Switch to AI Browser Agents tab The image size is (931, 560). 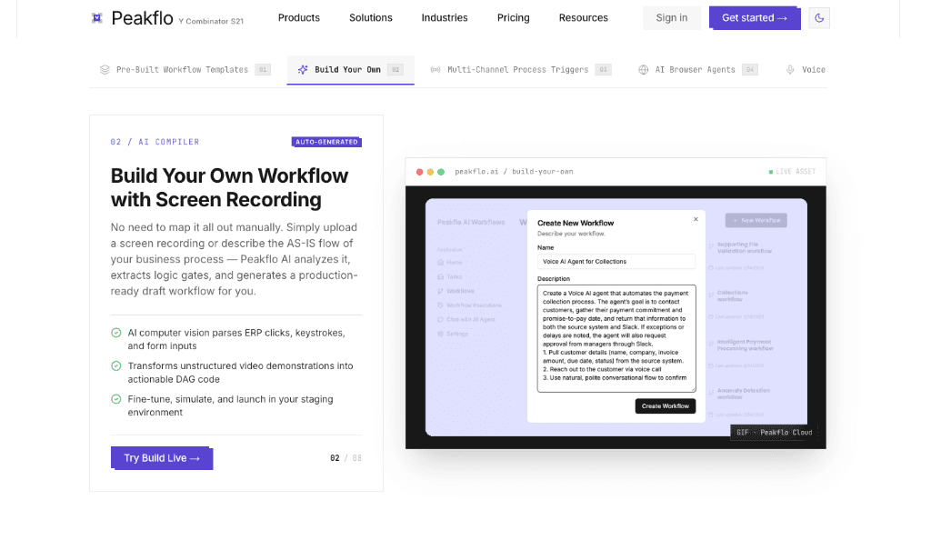click(697, 69)
